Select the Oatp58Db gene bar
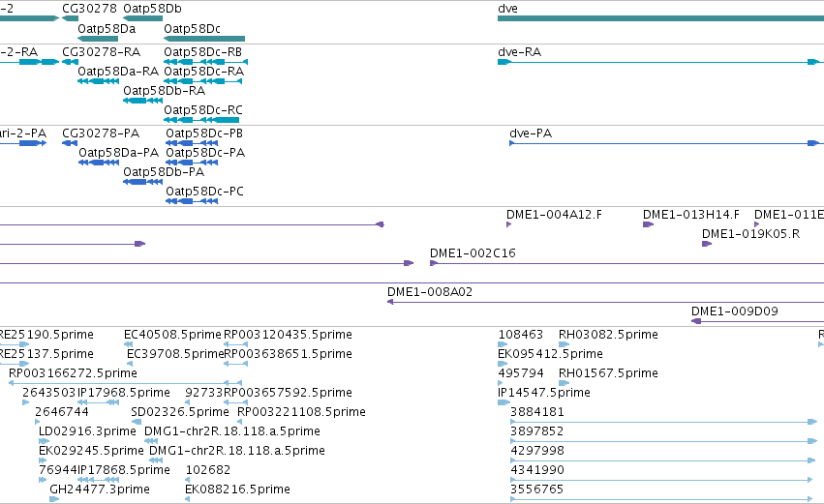The width and height of the screenshot is (824, 504). coord(143,18)
